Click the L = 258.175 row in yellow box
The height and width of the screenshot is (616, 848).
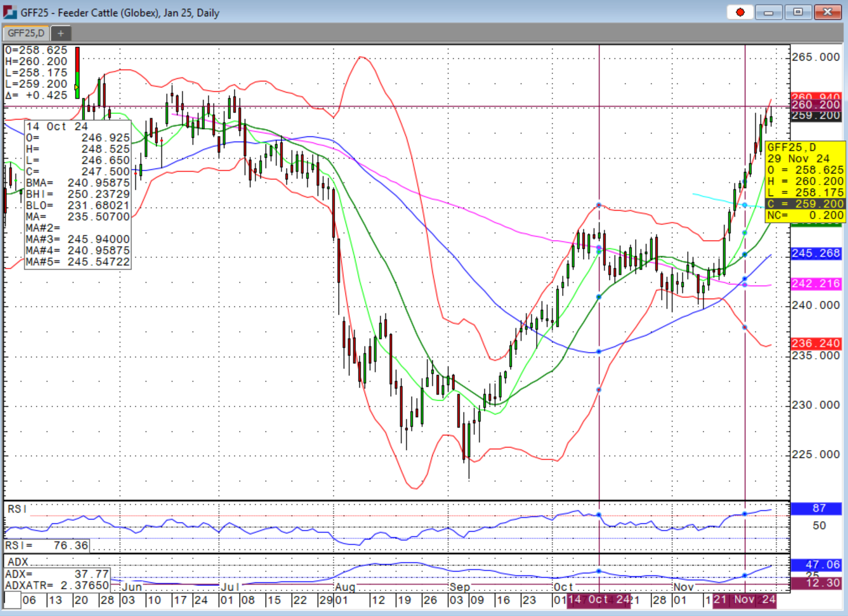pos(805,193)
